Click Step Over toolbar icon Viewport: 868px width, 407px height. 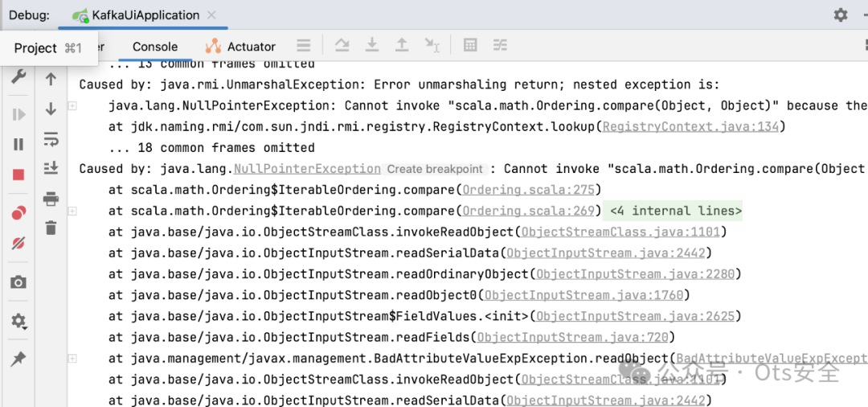pos(342,45)
